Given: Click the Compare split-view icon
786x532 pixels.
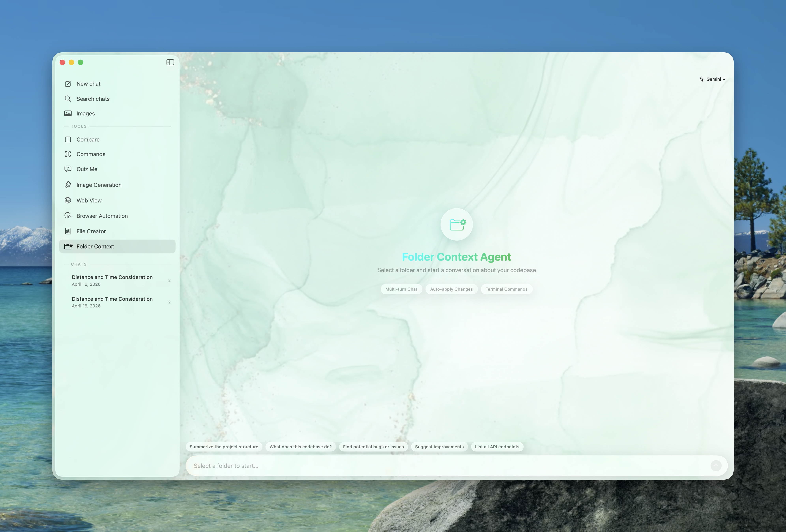Looking at the screenshot, I should pyautogui.click(x=68, y=139).
